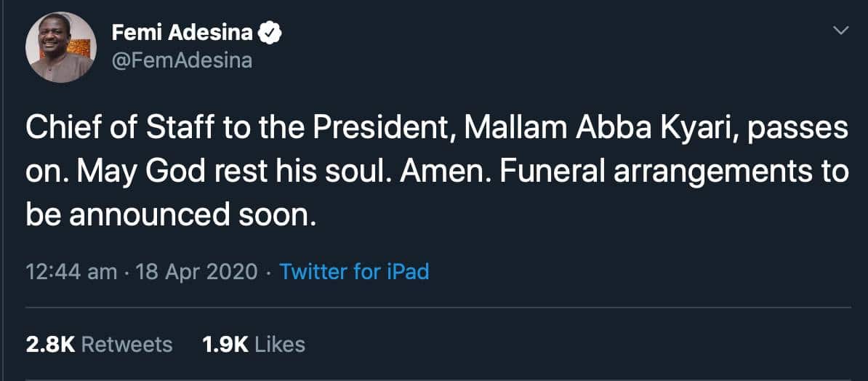Click the word "Amen" in the tweet
This screenshot has width=868, height=381.
(x=451, y=173)
